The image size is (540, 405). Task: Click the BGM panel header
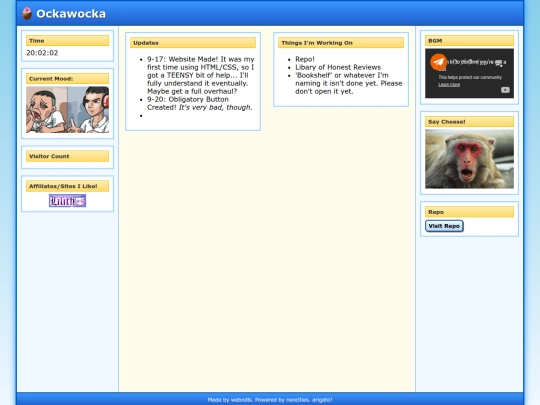[x=469, y=41]
